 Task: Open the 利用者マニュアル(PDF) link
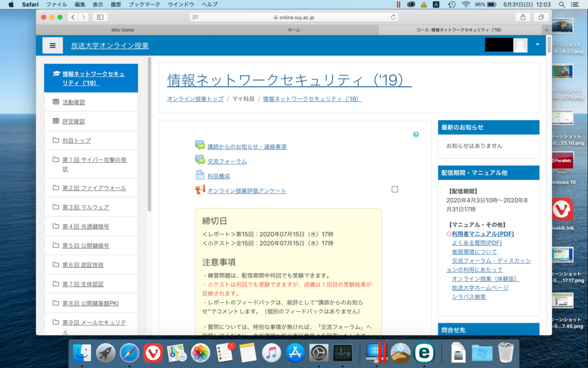[482, 234]
